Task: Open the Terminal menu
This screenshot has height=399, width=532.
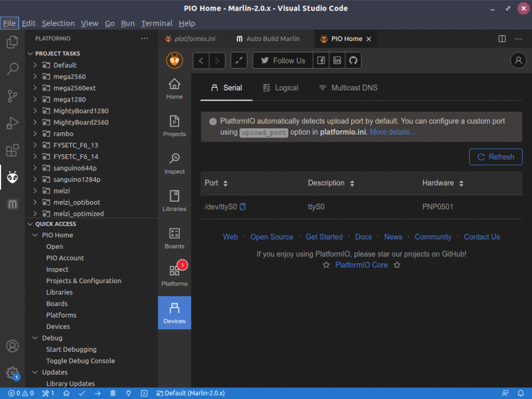Action: (157, 23)
